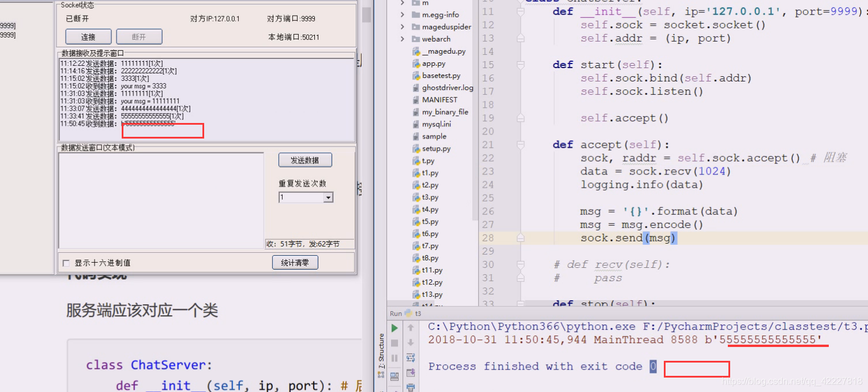Select the Run t3 tool window tab

pos(405,313)
